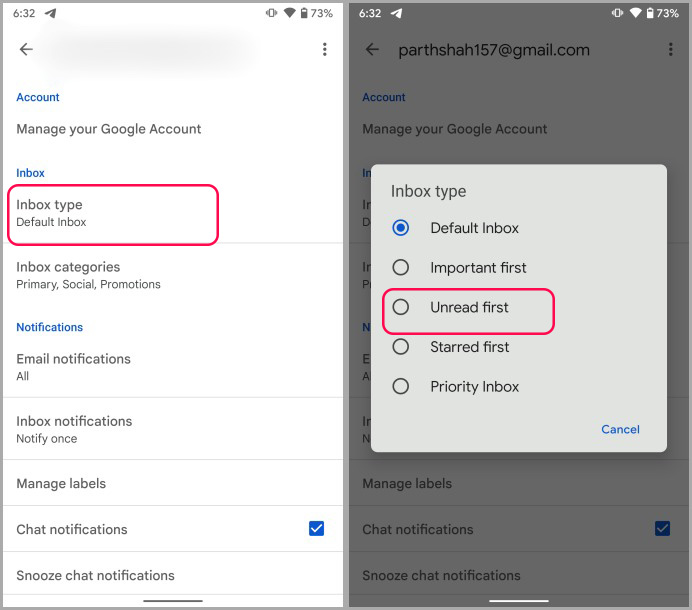Open the three-dot overflow menu on left screen

point(325,49)
